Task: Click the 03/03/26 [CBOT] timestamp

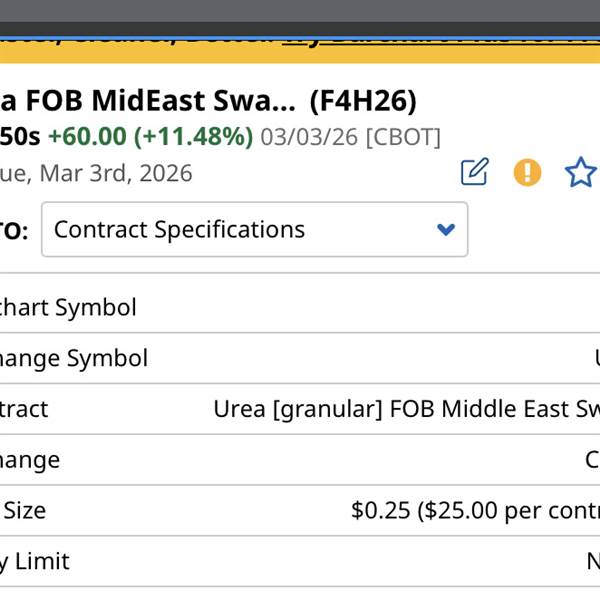Action: [x=350, y=136]
